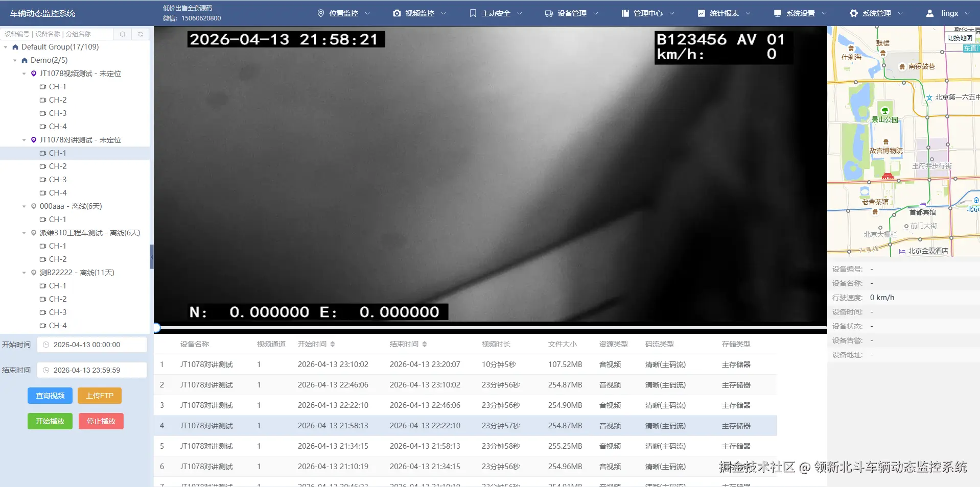Screen dimensions: 980x487
Task: Click the 南锣鼓巷 marker on the map
Action: [902, 67]
